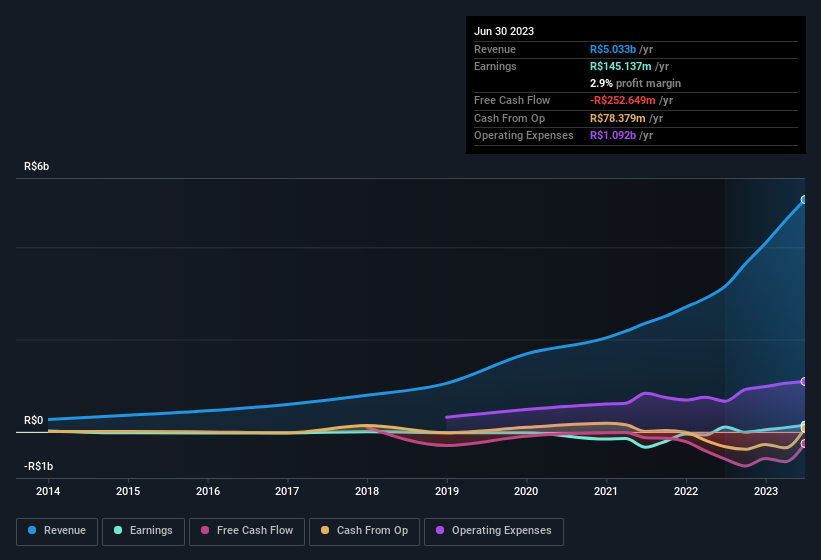This screenshot has width=821, height=560.
Task: Click the R$145.137m earnings value
Action: click(x=620, y=66)
